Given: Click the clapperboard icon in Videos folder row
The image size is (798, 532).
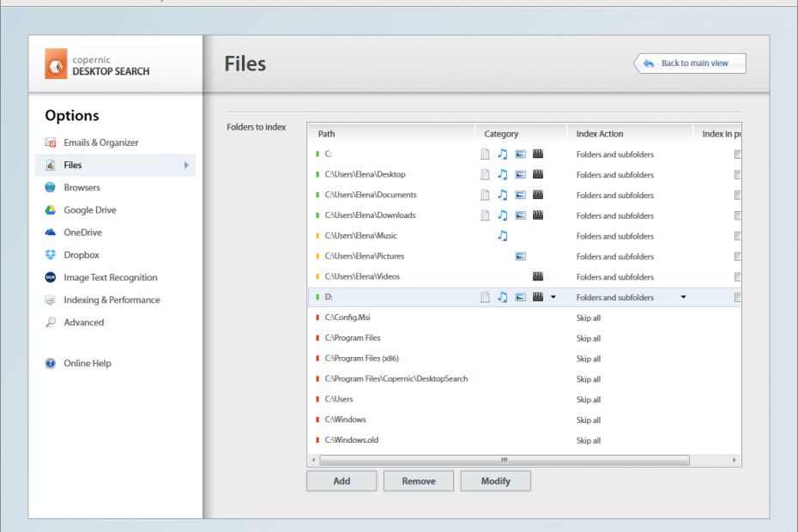Looking at the screenshot, I should click(538, 276).
